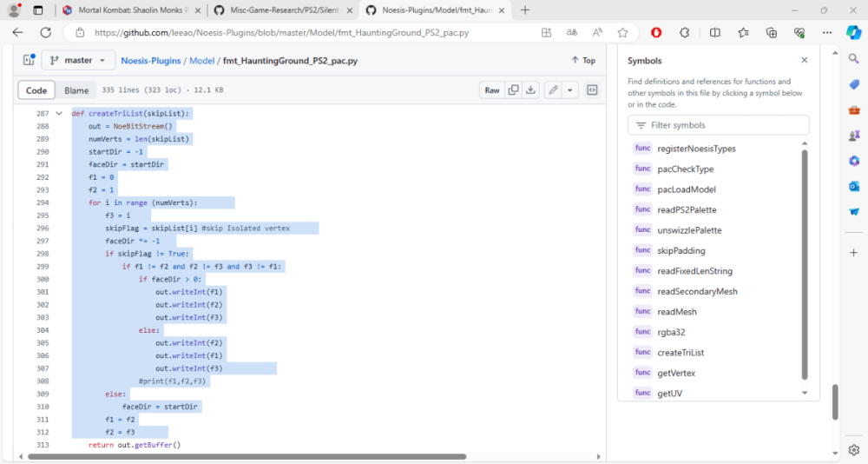
Task: Close the Symbols panel with X
Action: point(804,61)
